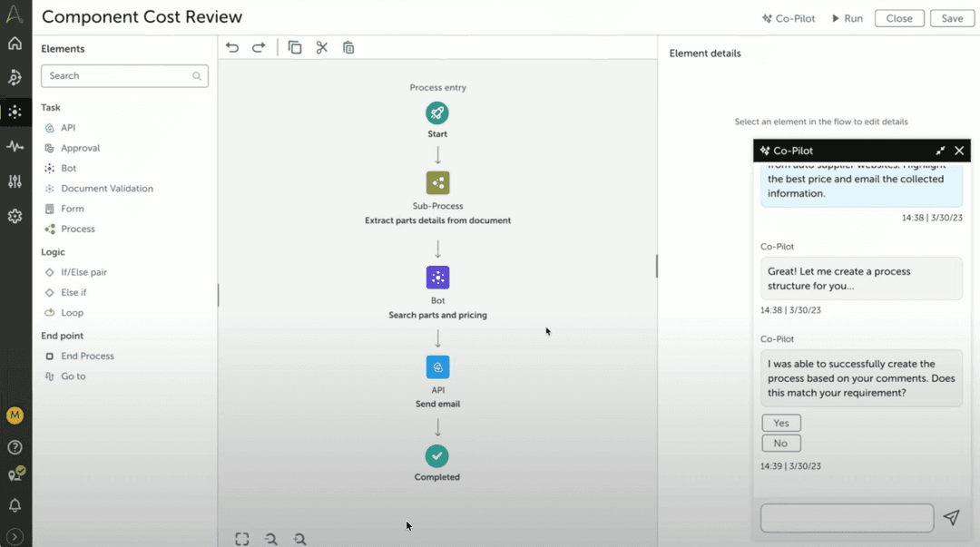The width and height of the screenshot is (980, 547).
Task: Collapse the Co-Pilot chat panel
Action: coord(940,151)
